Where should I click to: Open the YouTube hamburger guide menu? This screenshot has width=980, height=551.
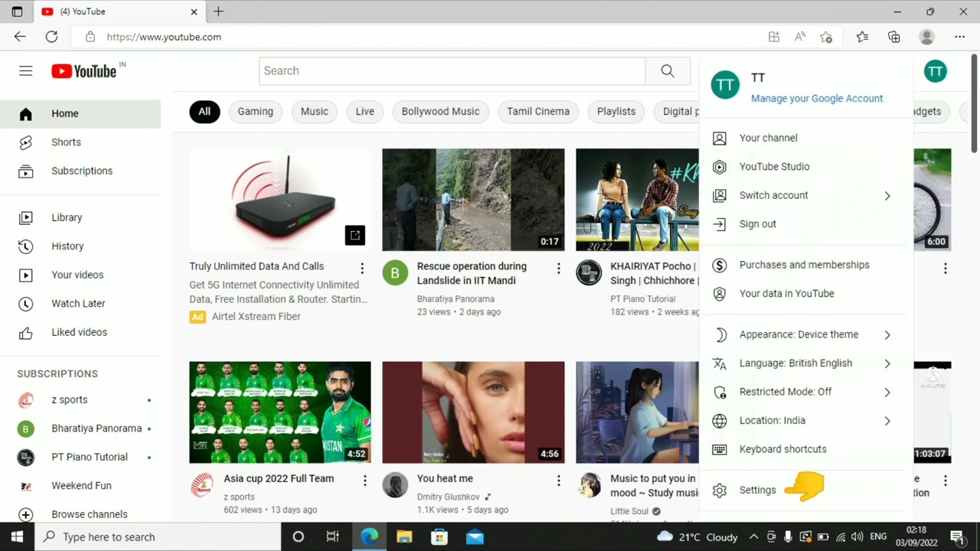tap(26, 71)
